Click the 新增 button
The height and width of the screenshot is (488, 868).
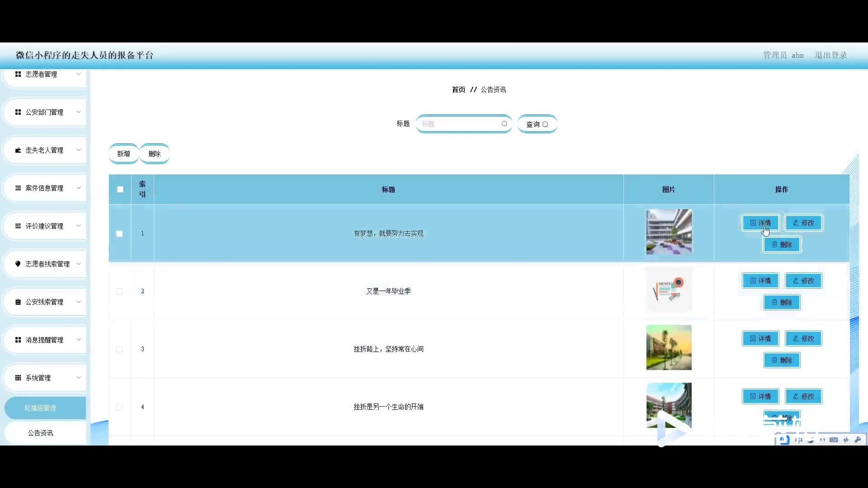[x=123, y=154]
